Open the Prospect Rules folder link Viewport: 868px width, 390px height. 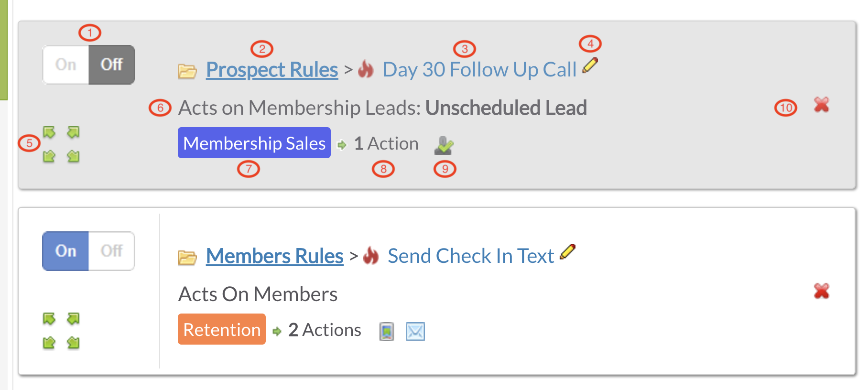tap(272, 70)
